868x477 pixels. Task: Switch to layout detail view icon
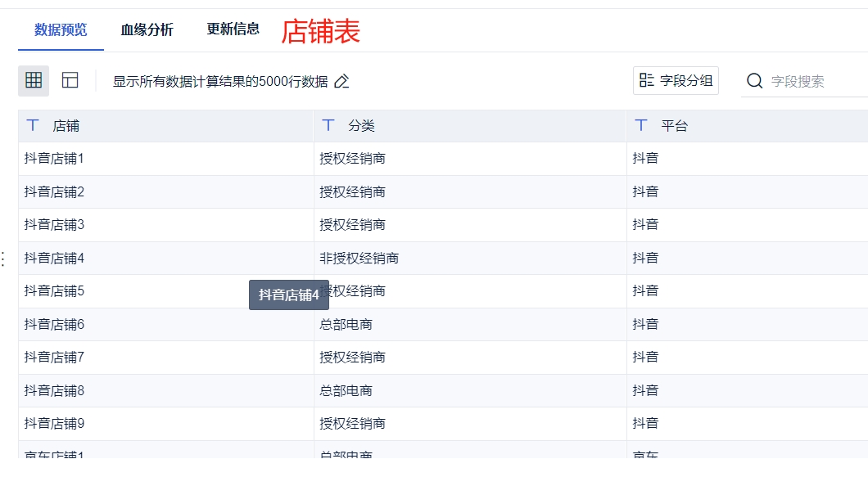(x=70, y=81)
